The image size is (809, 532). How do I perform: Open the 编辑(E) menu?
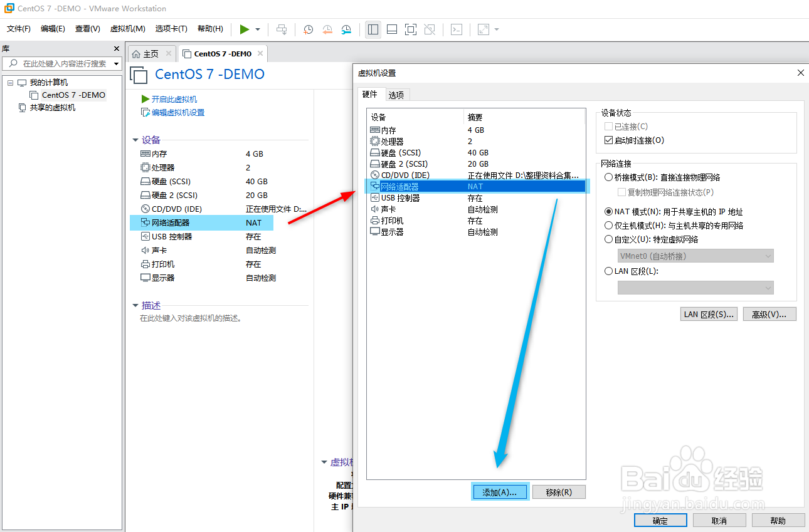pyautogui.click(x=53, y=29)
